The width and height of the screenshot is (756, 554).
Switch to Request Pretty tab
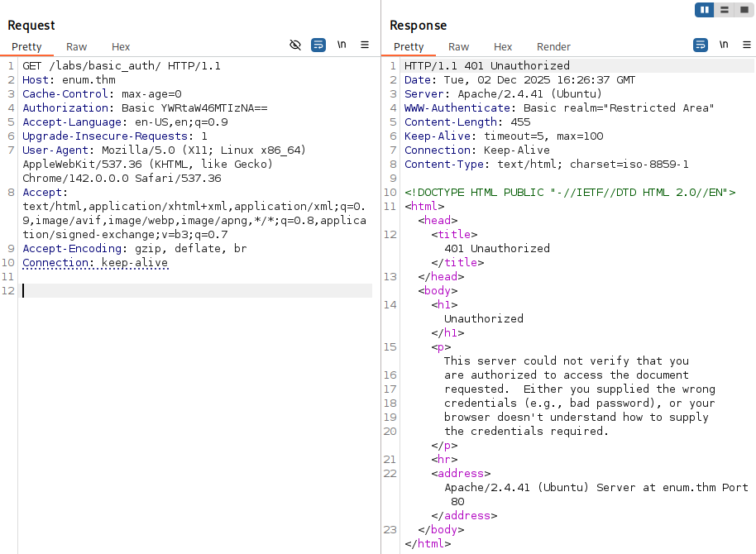[26, 47]
